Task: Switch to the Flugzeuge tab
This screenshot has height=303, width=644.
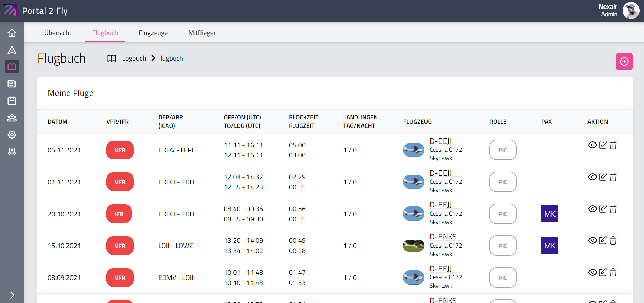Action: [x=153, y=33]
